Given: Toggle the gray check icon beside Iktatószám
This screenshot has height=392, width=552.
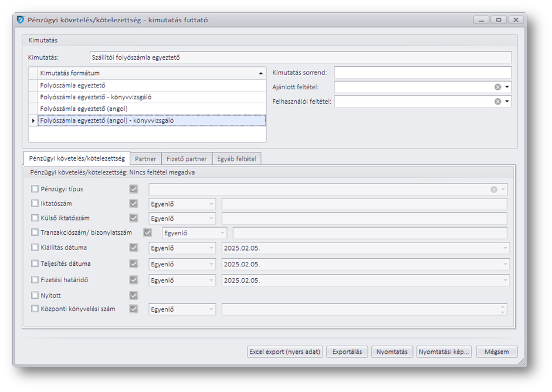Looking at the screenshot, I should [x=134, y=204].
